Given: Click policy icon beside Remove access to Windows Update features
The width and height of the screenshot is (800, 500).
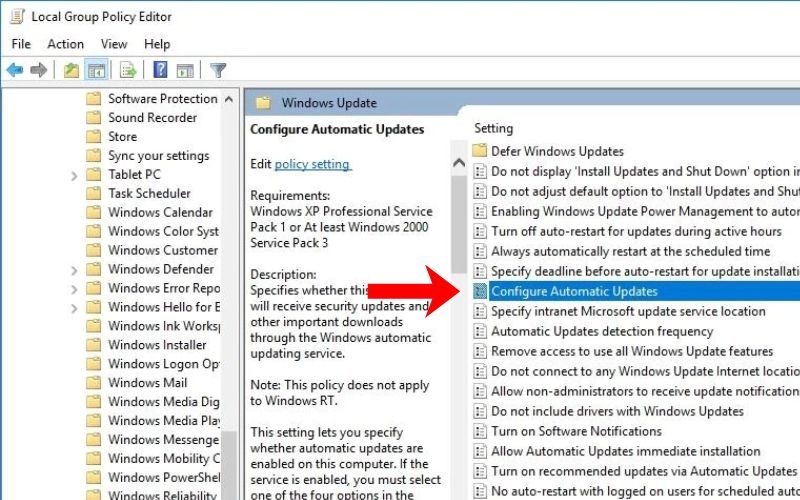Looking at the screenshot, I should pos(480,351).
